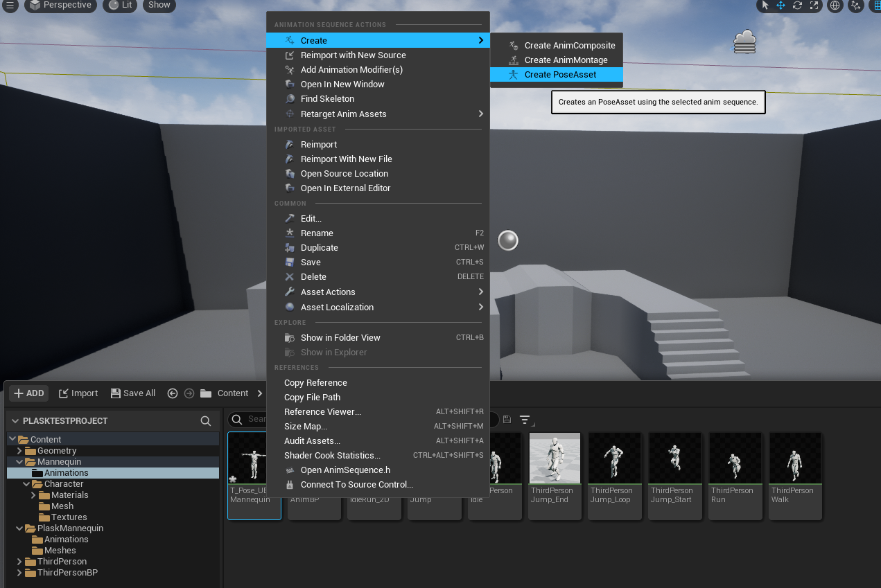
Task: Select the rotate gizmo tool
Action: pyautogui.click(x=798, y=6)
